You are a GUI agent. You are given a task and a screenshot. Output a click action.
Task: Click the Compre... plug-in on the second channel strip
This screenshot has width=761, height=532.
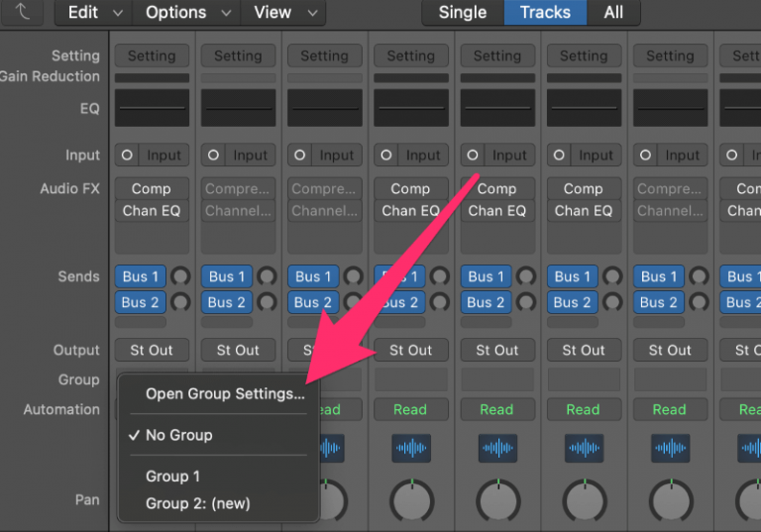(238, 188)
